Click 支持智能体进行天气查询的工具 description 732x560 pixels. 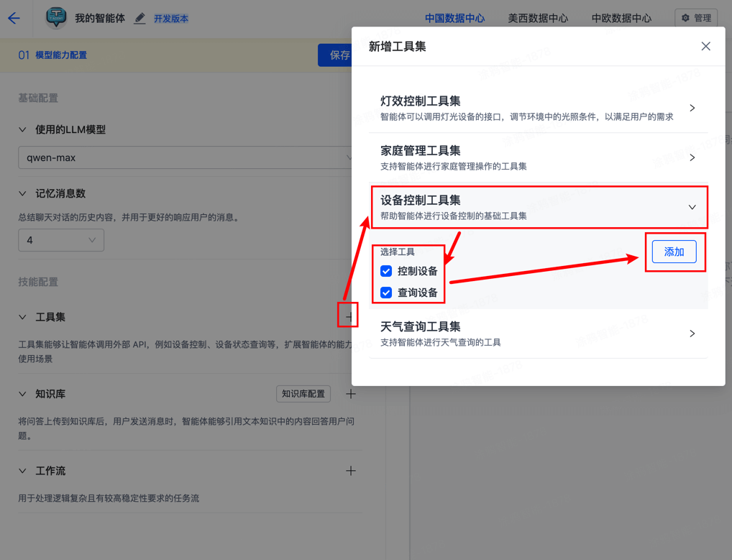coord(441,342)
